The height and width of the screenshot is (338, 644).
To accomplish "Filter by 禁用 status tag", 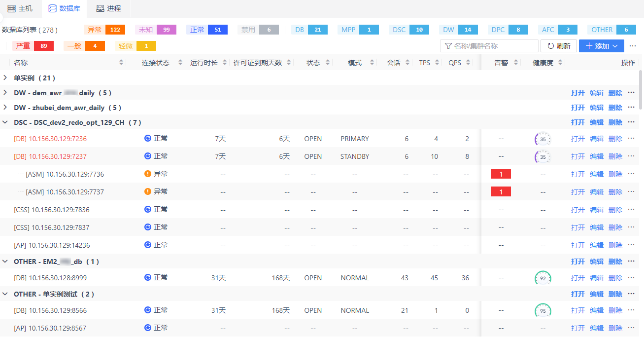I will 258,30.
